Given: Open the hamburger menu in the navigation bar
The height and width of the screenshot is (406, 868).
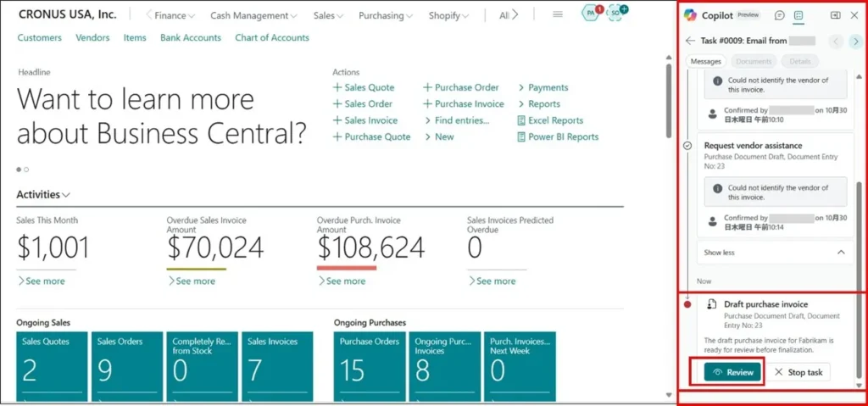Looking at the screenshot, I should tap(558, 15).
